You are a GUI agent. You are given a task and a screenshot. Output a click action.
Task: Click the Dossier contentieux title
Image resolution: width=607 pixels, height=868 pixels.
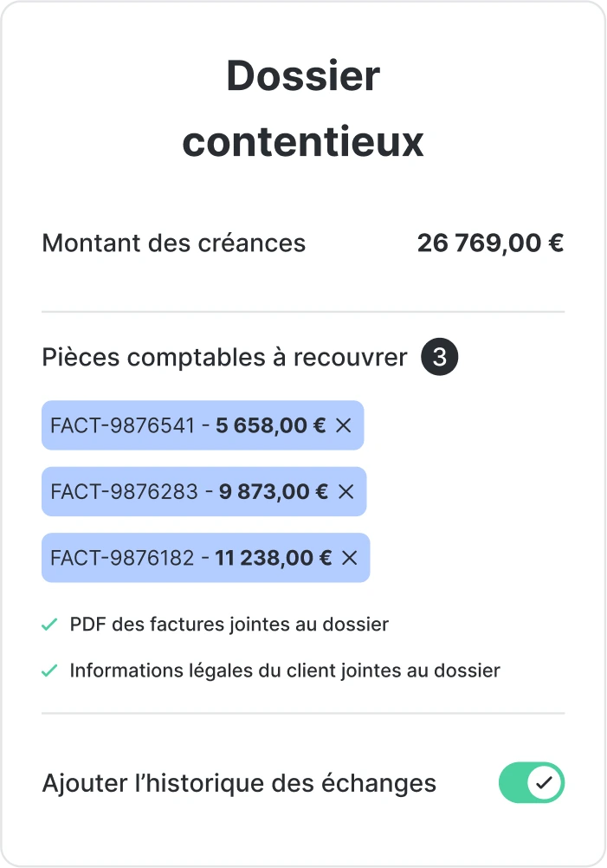tap(302, 108)
